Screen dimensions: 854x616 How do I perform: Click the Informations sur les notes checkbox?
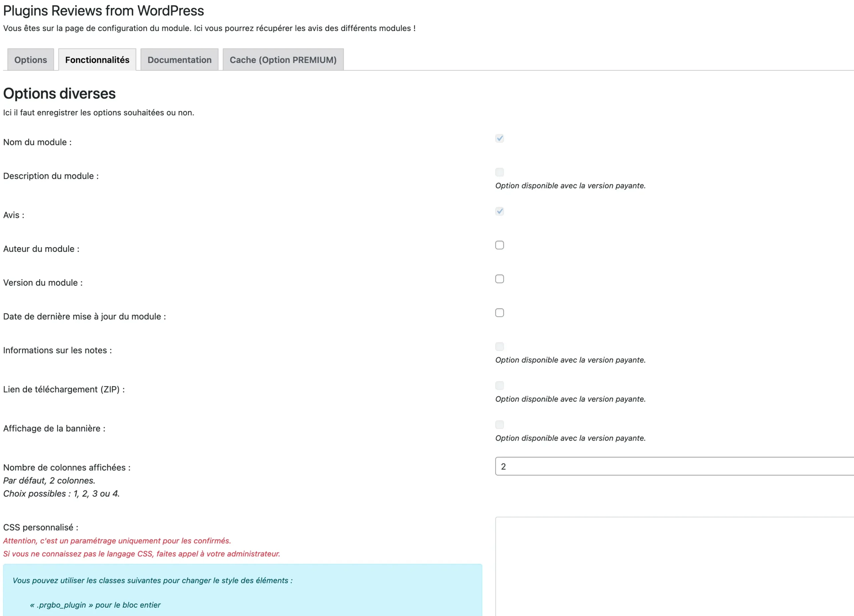tap(499, 347)
